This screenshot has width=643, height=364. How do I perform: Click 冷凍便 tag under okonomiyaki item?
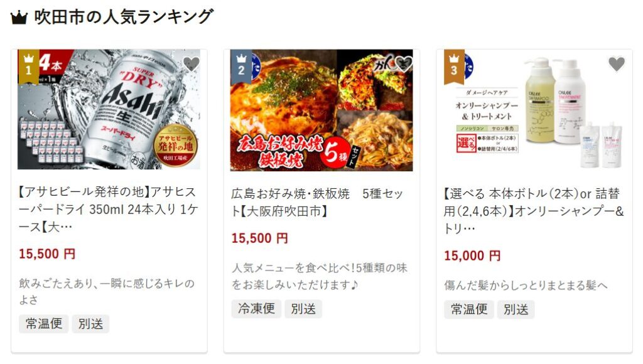[x=256, y=309]
